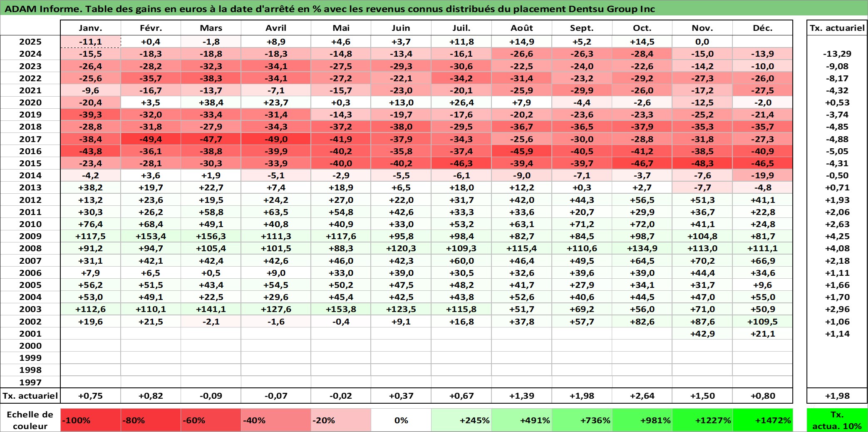This screenshot has width=868, height=432.
Task: Click the 2025 Nov. cell showing 0,0
Action: pyautogui.click(x=702, y=42)
